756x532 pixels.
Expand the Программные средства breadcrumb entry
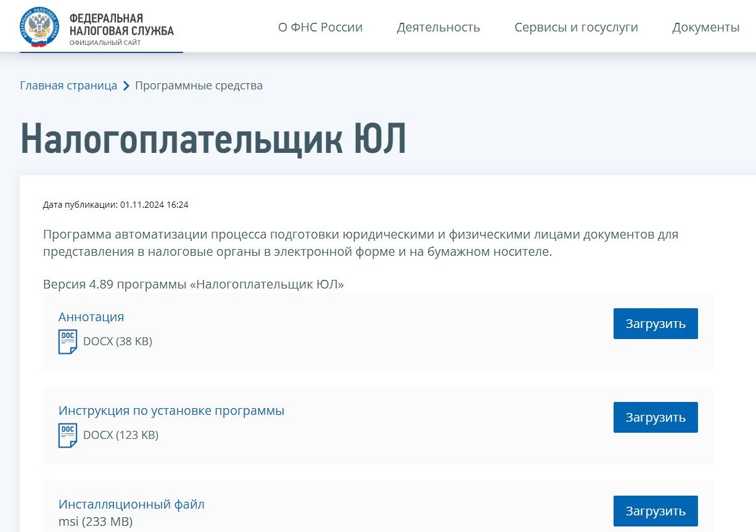[x=199, y=86]
